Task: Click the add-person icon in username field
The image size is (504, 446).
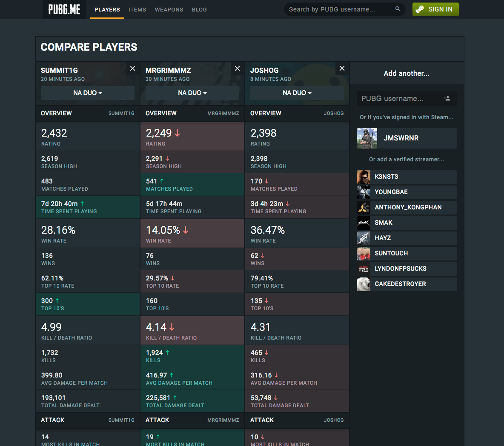Action: click(x=447, y=98)
